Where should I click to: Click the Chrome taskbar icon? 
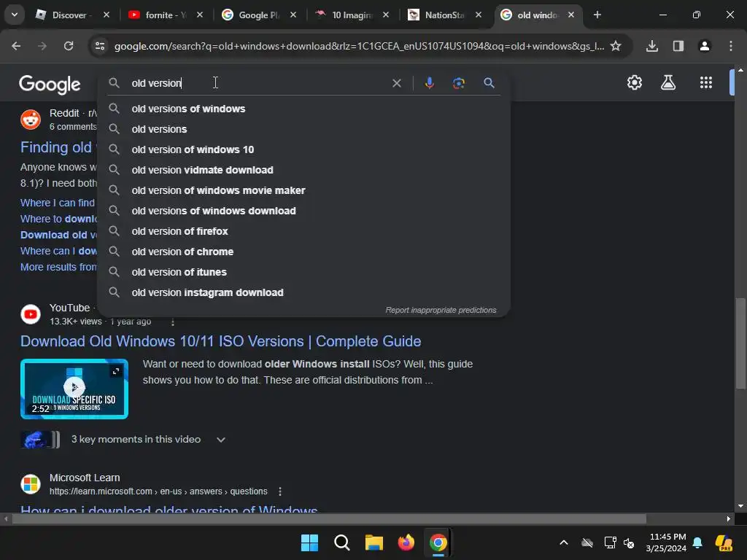[x=438, y=542]
